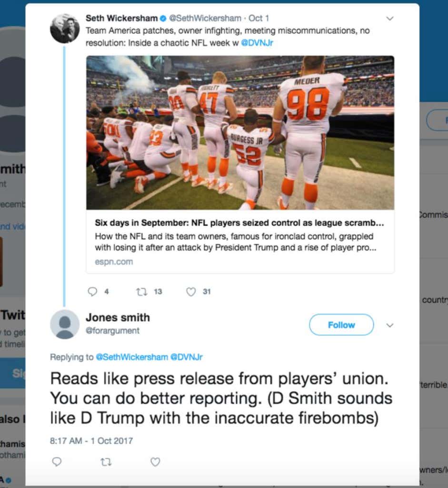The image size is (448, 488).
Task: Follow Jones smith
Action: [341, 325]
